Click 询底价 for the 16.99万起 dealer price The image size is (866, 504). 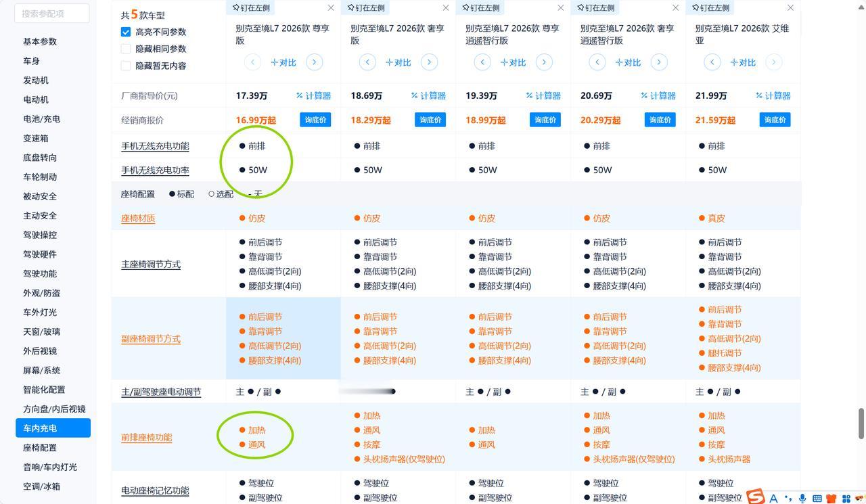tap(315, 120)
